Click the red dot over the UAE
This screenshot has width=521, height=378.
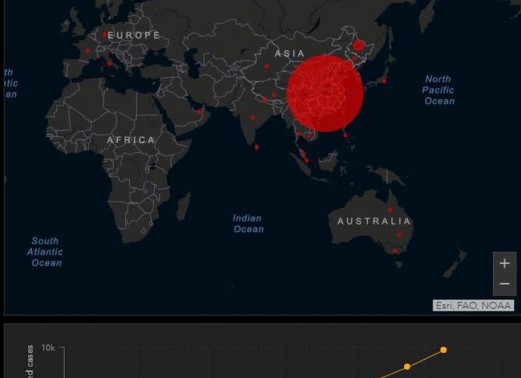(199, 112)
